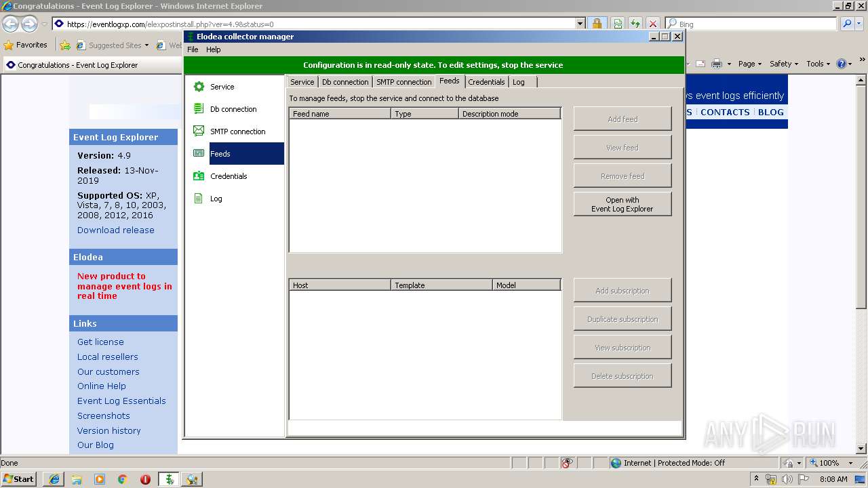Click the IE forward navigation arrow
The height and width of the screenshot is (488, 868).
pos(29,24)
